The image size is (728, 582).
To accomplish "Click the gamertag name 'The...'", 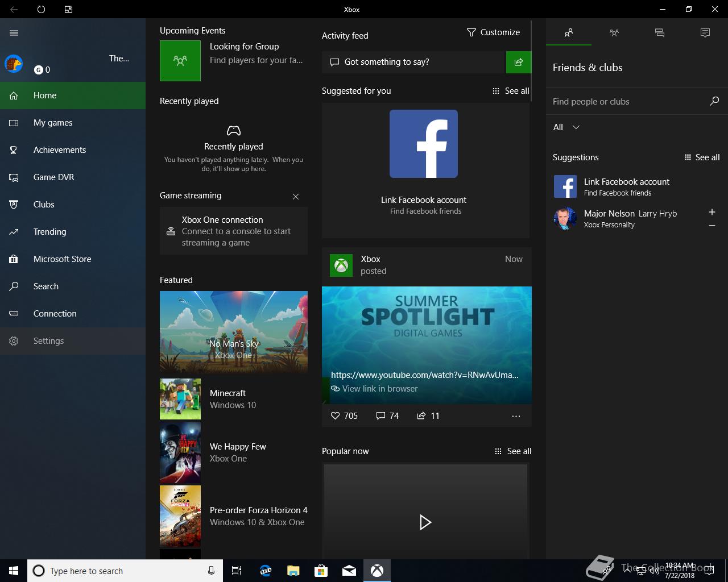I will click(119, 58).
